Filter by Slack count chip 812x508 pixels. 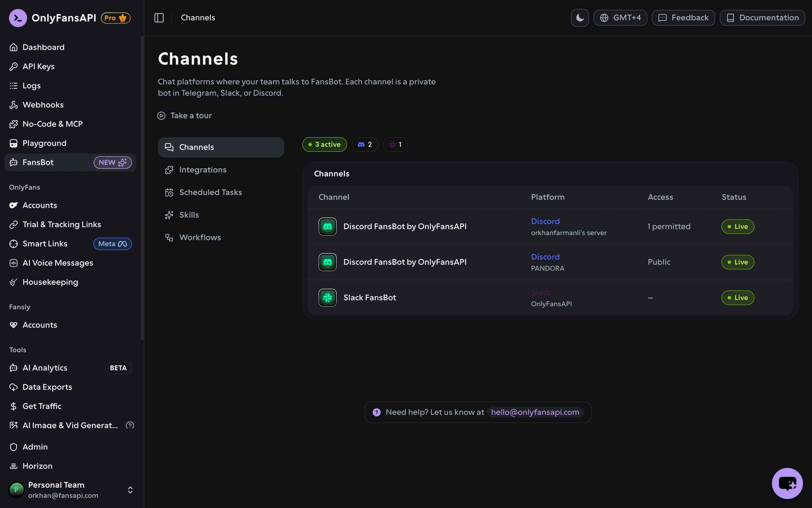pos(395,144)
